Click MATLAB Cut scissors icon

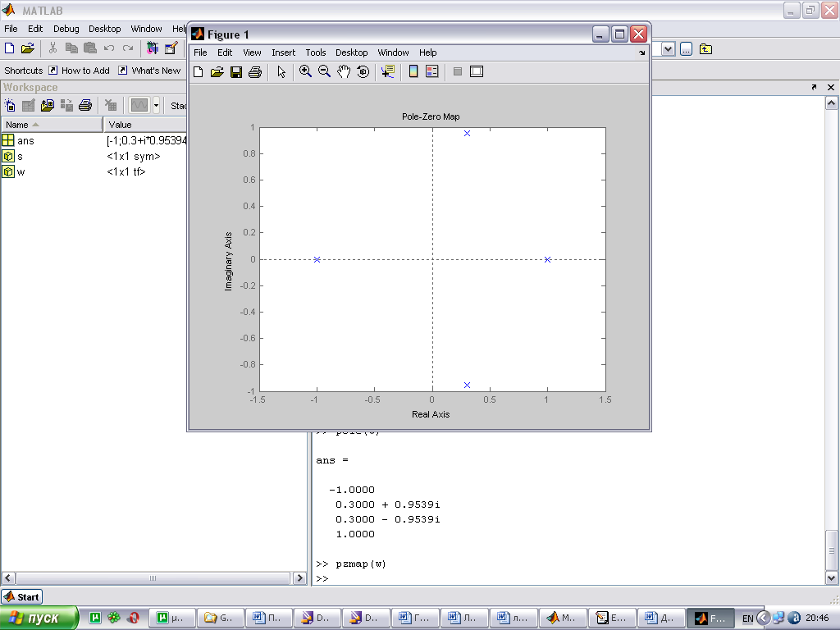tap(52, 48)
